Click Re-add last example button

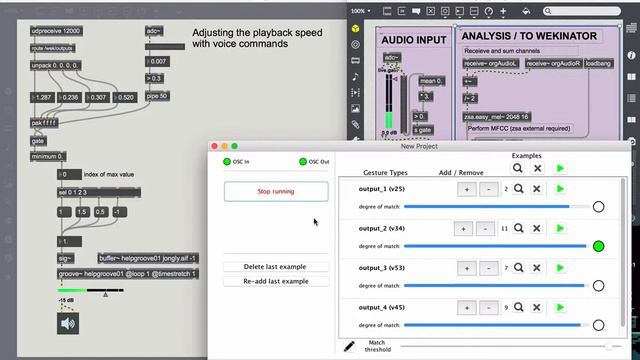pos(276,281)
